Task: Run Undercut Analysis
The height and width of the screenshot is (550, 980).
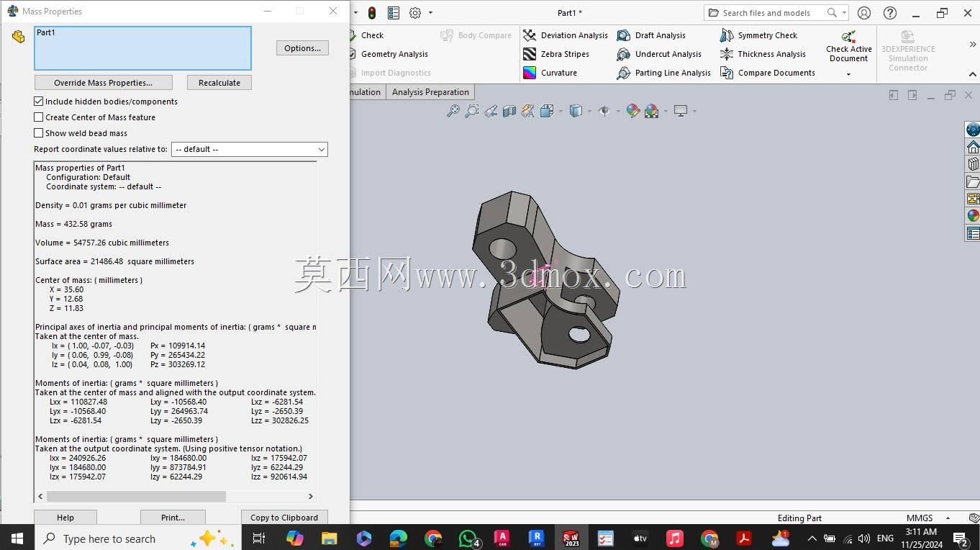Action: click(x=659, y=54)
